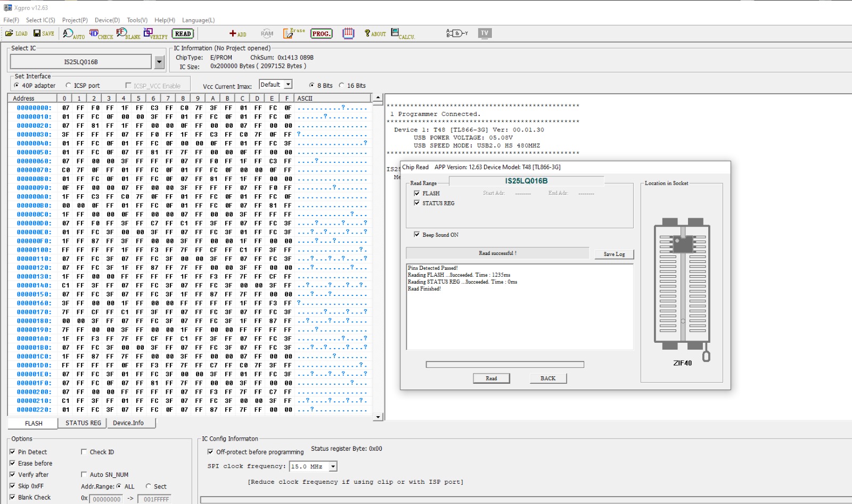This screenshot has height=504, width=852.
Task: Open the Tools(V) menu
Action: [137, 20]
